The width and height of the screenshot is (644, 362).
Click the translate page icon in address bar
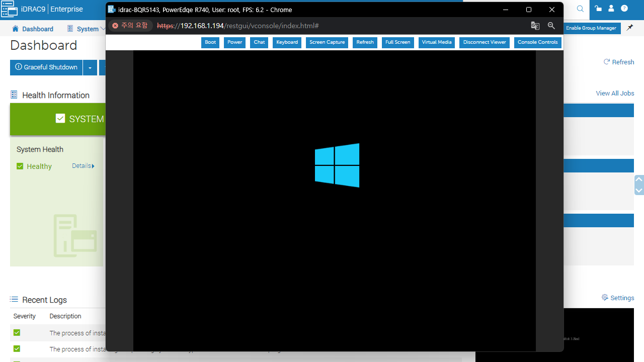click(535, 26)
